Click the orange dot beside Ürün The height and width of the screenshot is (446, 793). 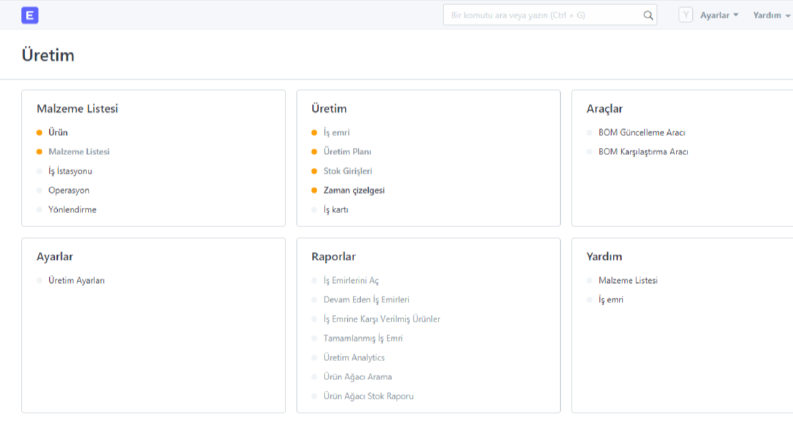[x=39, y=132]
